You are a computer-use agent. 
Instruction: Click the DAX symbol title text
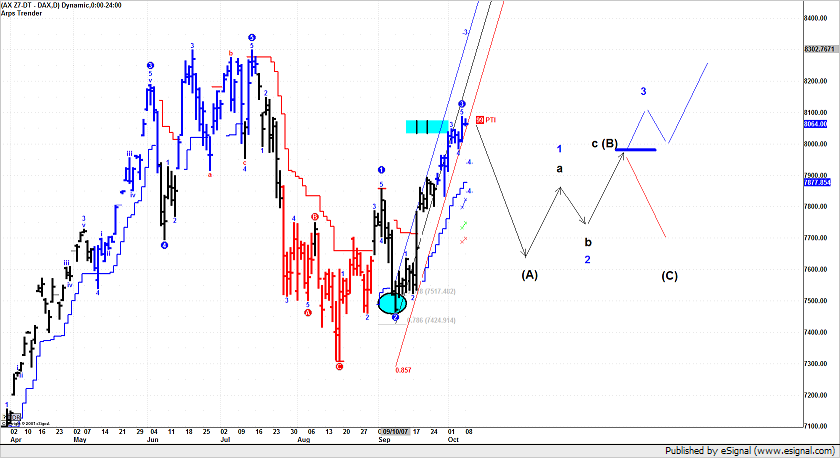(48, 6)
